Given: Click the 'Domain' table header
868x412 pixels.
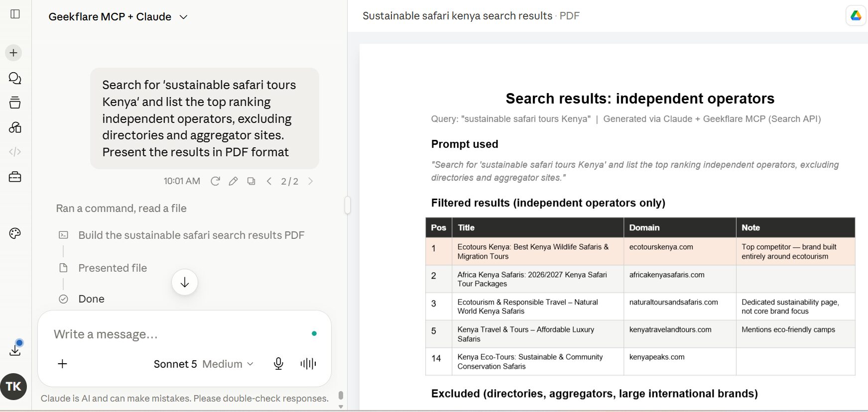Looking at the screenshot, I should click(680, 227).
